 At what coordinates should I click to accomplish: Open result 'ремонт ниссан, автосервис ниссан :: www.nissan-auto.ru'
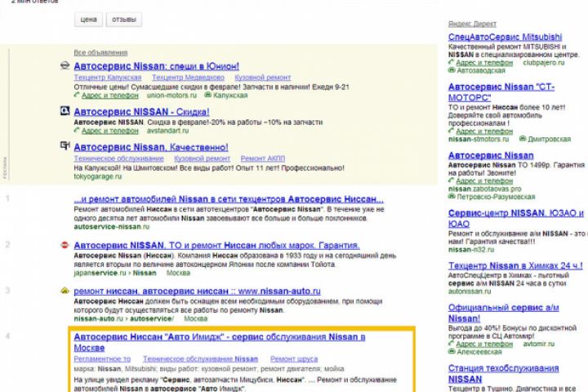click(x=198, y=291)
